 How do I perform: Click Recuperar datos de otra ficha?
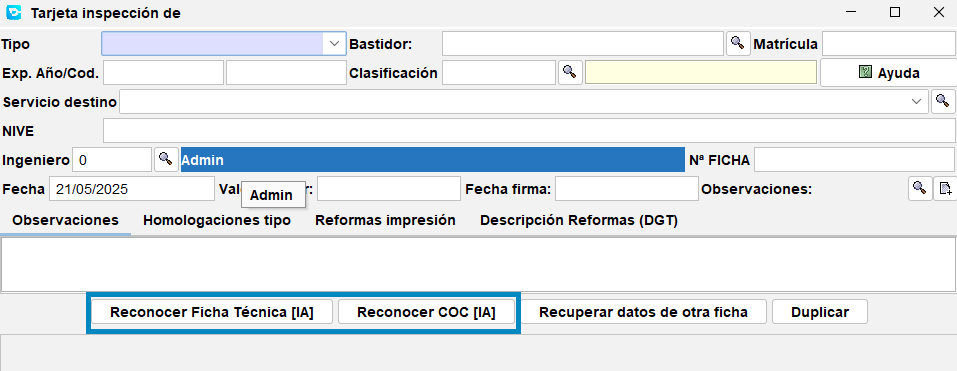tap(643, 312)
